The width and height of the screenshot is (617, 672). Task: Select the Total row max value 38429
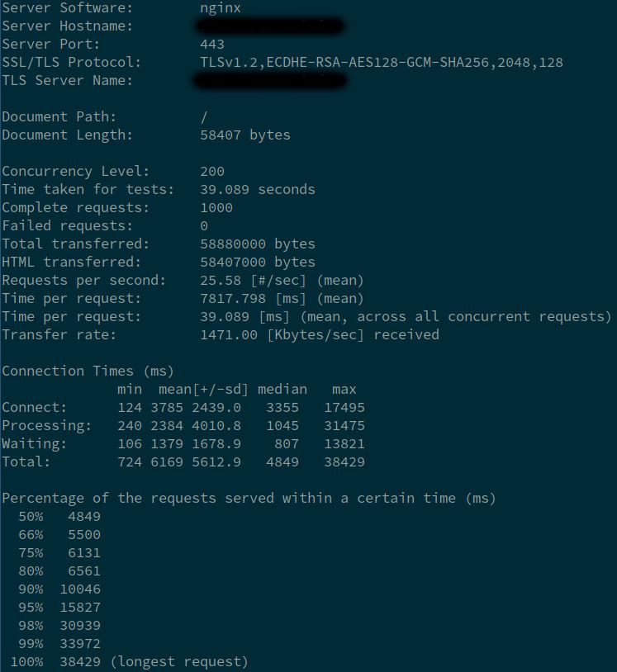click(344, 462)
